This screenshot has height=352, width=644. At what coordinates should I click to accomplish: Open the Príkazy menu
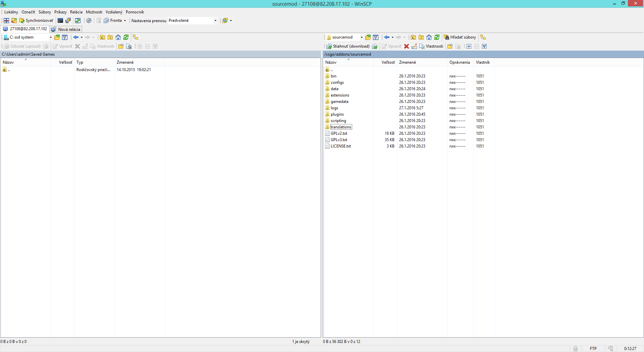[60, 12]
